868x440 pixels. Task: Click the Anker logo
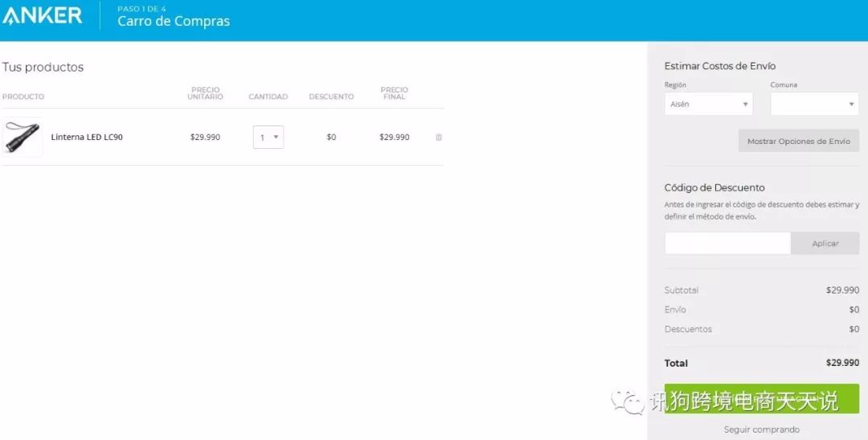click(x=42, y=15)
